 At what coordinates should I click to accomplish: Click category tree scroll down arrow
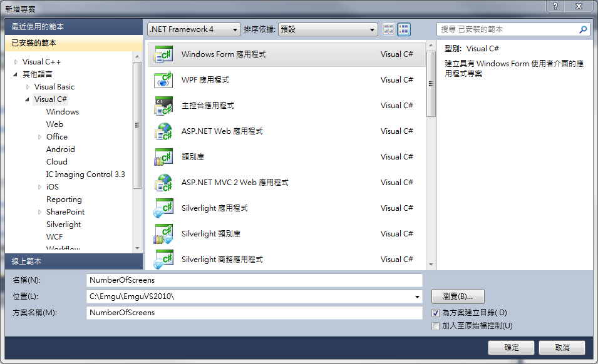pyautogui.click(x=137, y=248)
